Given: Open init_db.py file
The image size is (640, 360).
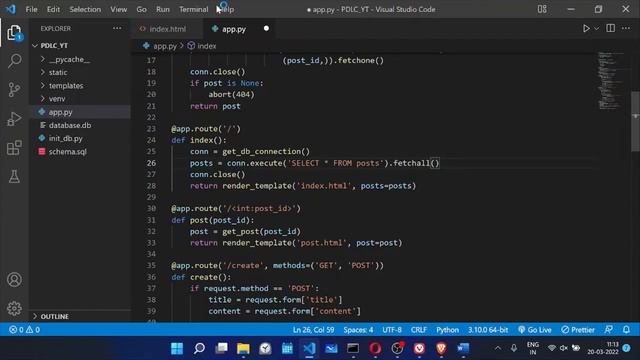Looking at the screenshot, I should 65,138.
